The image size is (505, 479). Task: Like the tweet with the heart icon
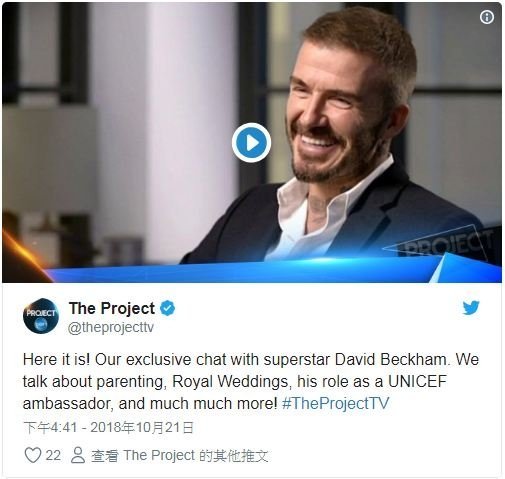click(33, 455)
